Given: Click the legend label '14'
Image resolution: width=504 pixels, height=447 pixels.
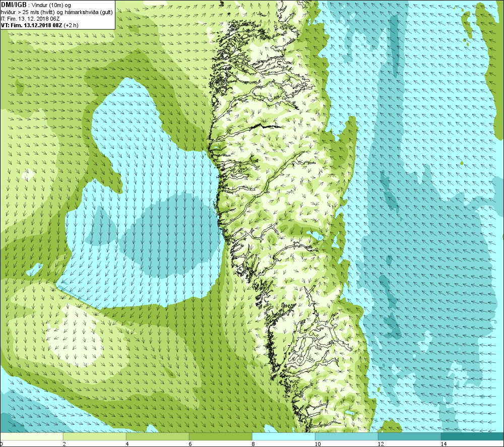Looking at the screenshot, I should (444, 444).
